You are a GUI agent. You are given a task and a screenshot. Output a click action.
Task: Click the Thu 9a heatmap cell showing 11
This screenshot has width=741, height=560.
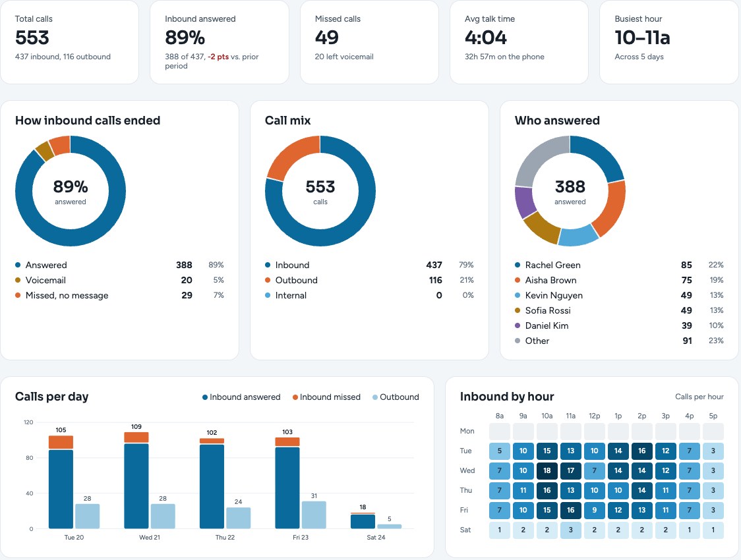pyautogui.click(x=523, y=491)
